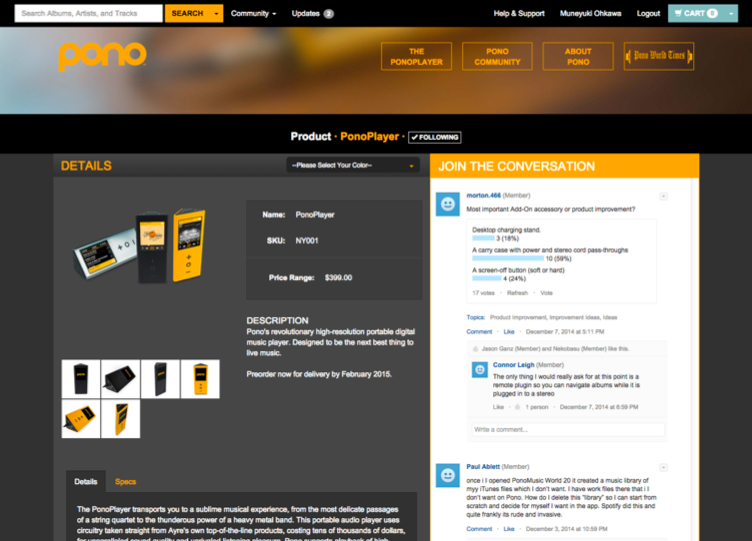Click the Pono logo

(x=102, y=57)
